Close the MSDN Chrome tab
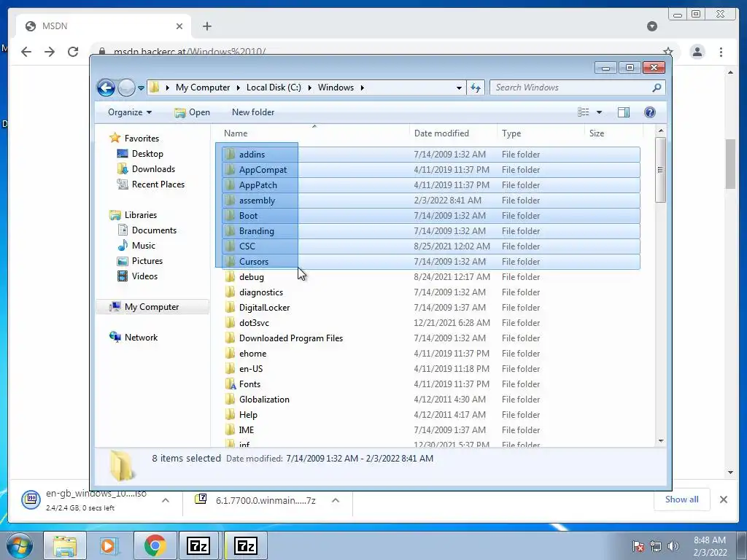 (179, 26)
